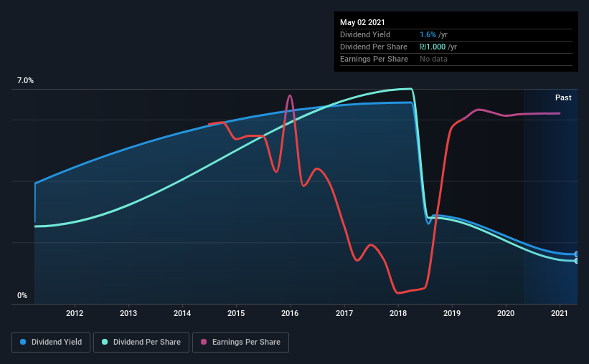This screenshot has width=589, height=364.
Task: Toggle the Dividend Per Share legend series
Action: (x=141, y=343)
